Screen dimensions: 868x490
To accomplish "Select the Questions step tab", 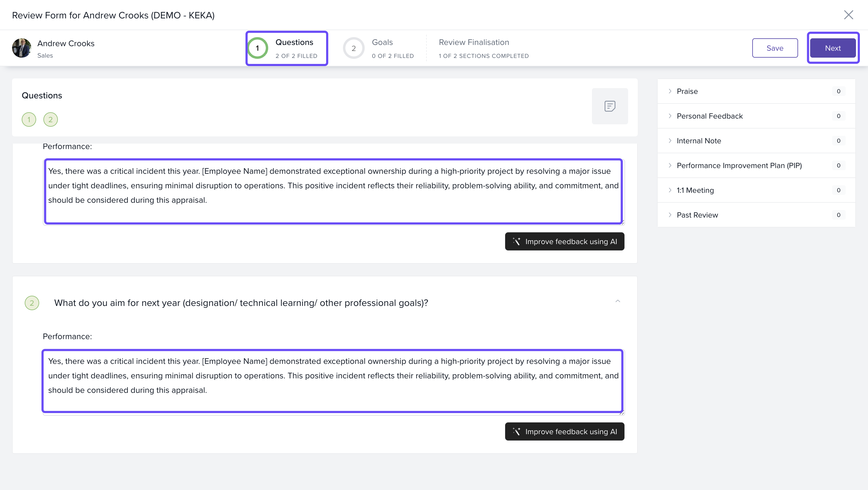I will click(x=287, y=48).
